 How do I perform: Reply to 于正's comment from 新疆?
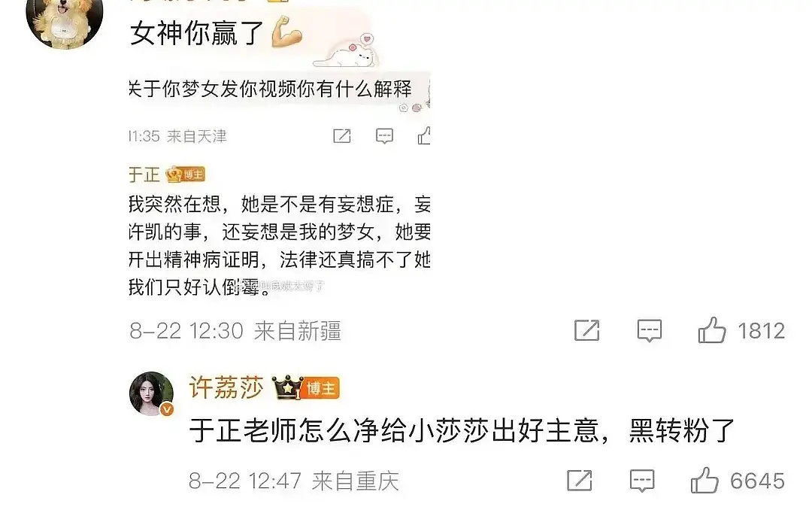coord(650,331)
